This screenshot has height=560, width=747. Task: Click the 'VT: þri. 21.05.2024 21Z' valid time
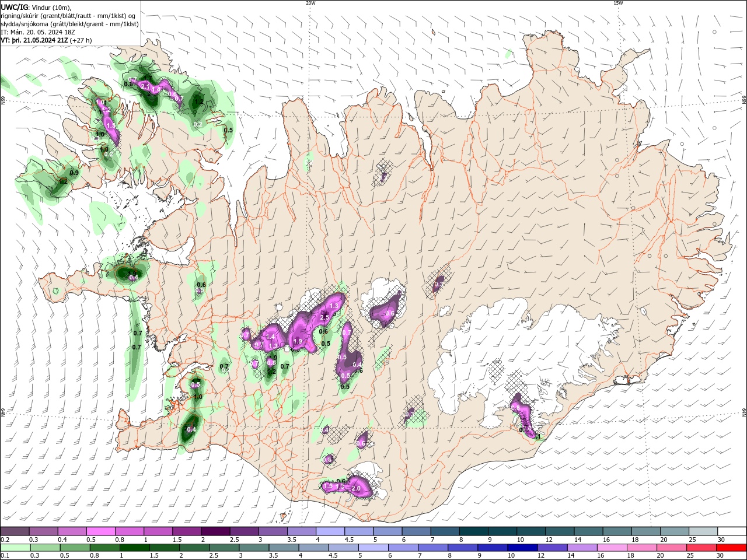34,40
